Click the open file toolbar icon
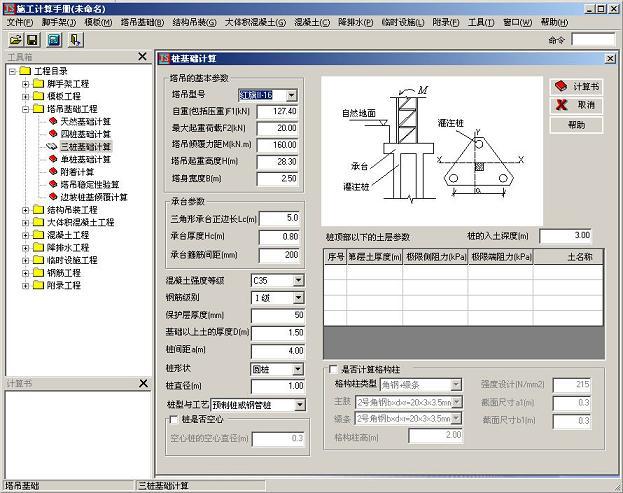This screenshot has width=623, height=493. point(15,39)
